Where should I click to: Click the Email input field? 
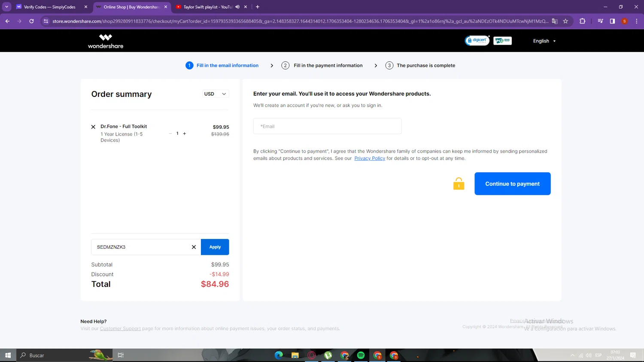tap(328, 126)
